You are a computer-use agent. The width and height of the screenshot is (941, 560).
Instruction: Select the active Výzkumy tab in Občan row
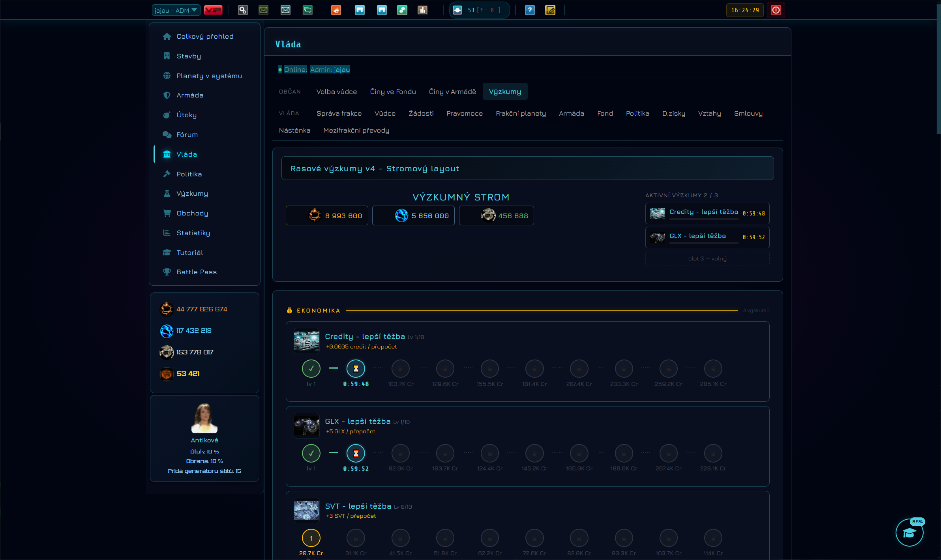[505, 92]
